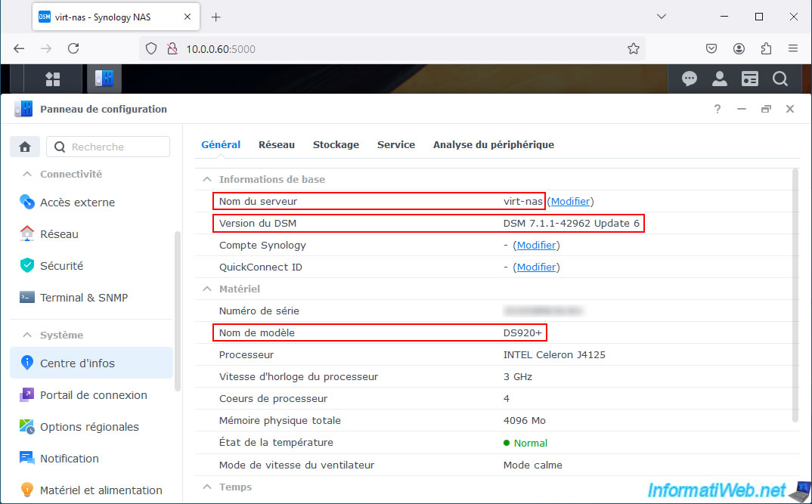Switch to the Stockage tab

pyautogui.click(x=336, y=145)
